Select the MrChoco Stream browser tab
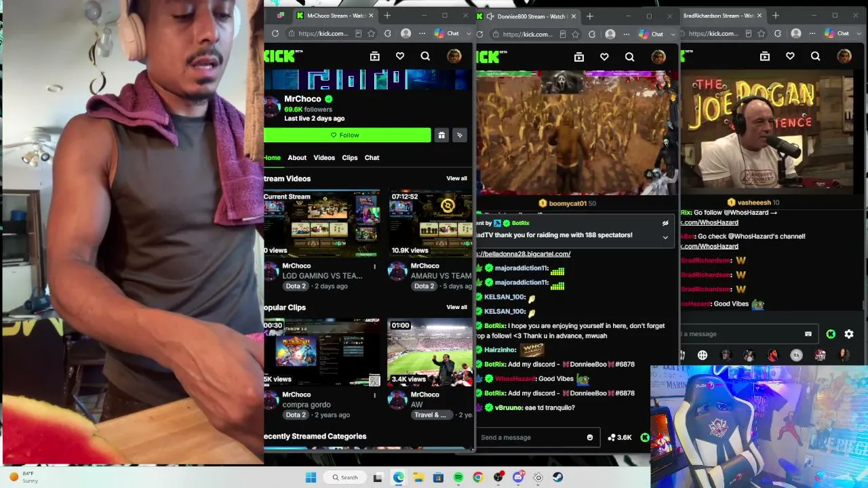868x488 pixels. pos(336,16)
